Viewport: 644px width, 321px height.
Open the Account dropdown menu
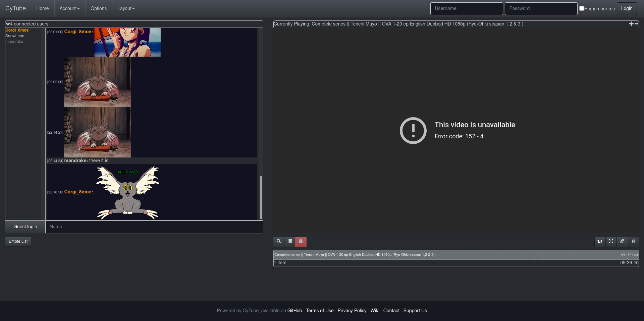point(69,8)
